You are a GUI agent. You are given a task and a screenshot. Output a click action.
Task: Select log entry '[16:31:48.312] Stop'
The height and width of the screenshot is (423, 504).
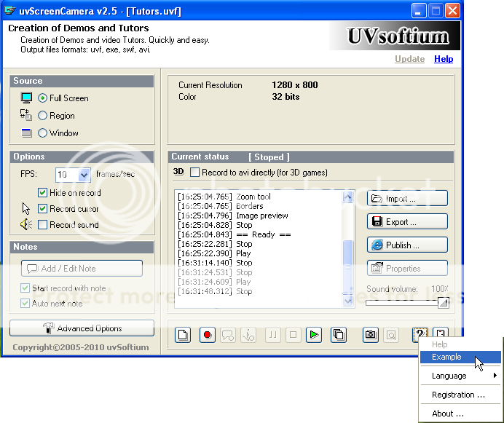(215, 291)
